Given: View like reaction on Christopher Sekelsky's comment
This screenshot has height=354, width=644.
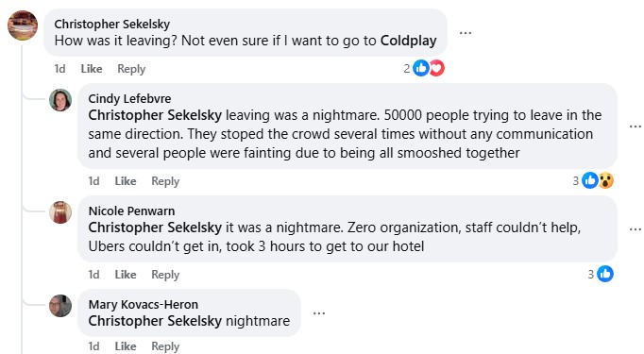Looking at the screenshot, I should 421,68.
